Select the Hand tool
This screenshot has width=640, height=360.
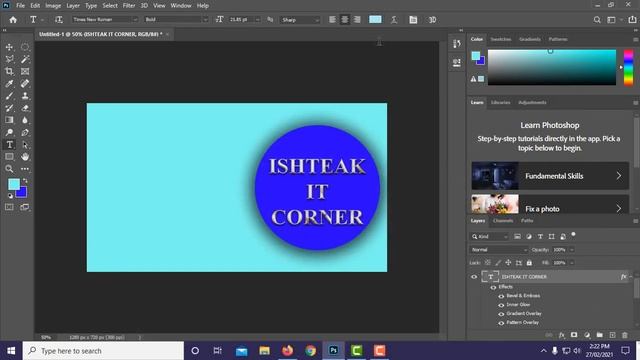coord(25,157)
